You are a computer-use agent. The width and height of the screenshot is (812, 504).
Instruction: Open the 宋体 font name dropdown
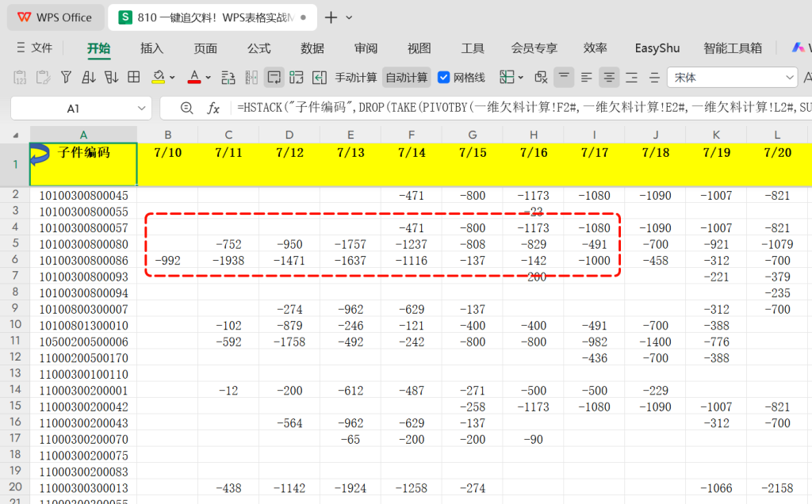tap(789, 78)
